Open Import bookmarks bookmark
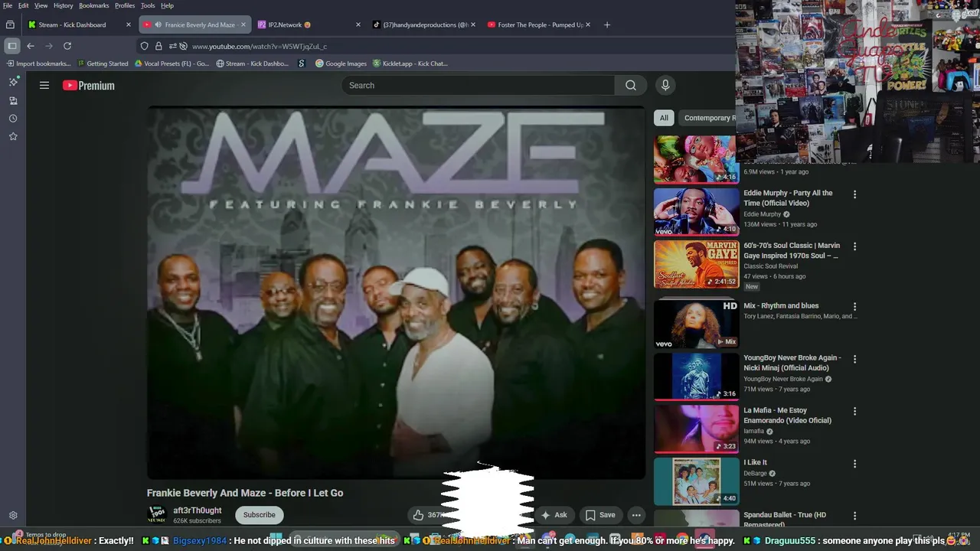This screenshot has height=551, width=980. point(38,64)
